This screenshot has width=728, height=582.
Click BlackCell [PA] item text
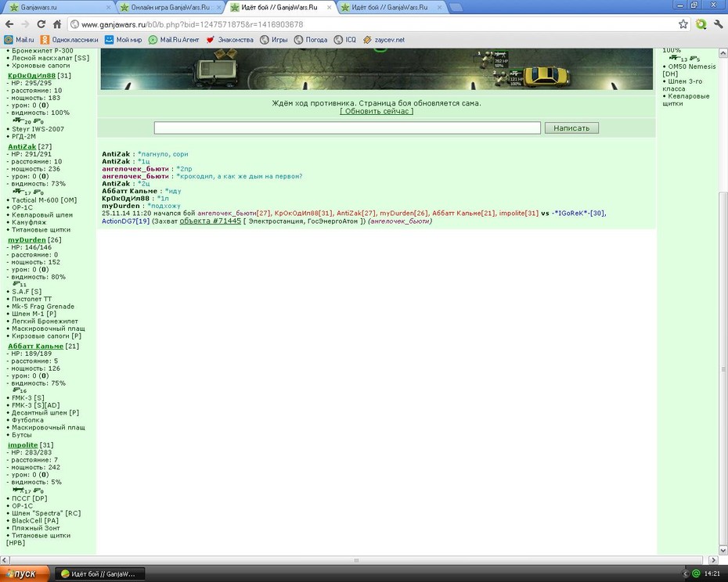[35, 521]
